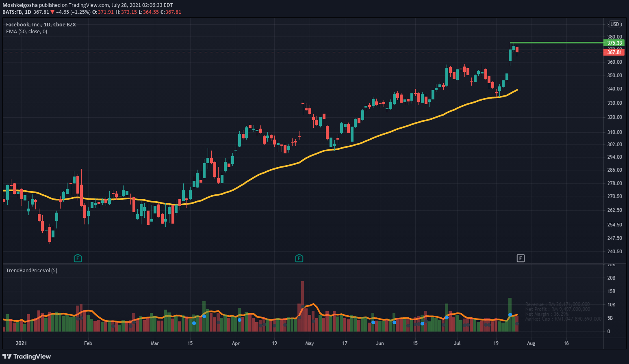Click the Apr date axis label
The height and width of the screenshot is (364, 629).
point(236,343)
